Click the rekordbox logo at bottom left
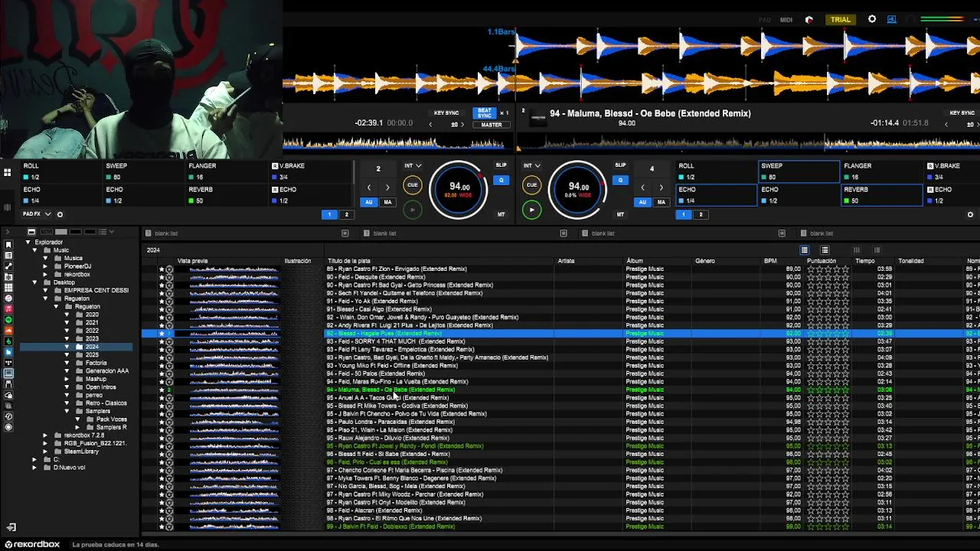This screenshot has height=551, width=980. click(31, 545)
